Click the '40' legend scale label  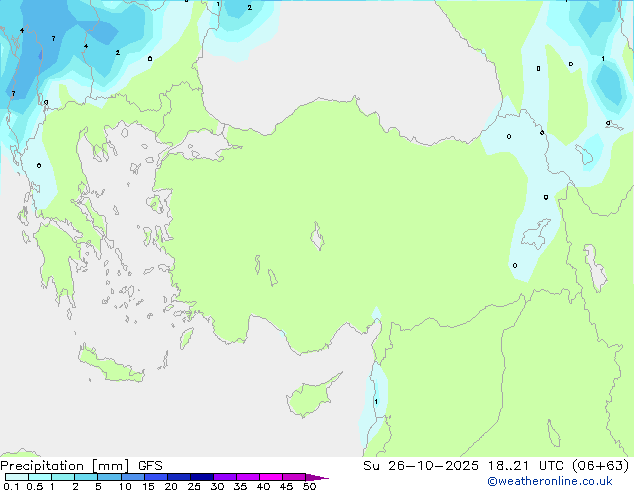pyautogui.click(x=263, y=486)
